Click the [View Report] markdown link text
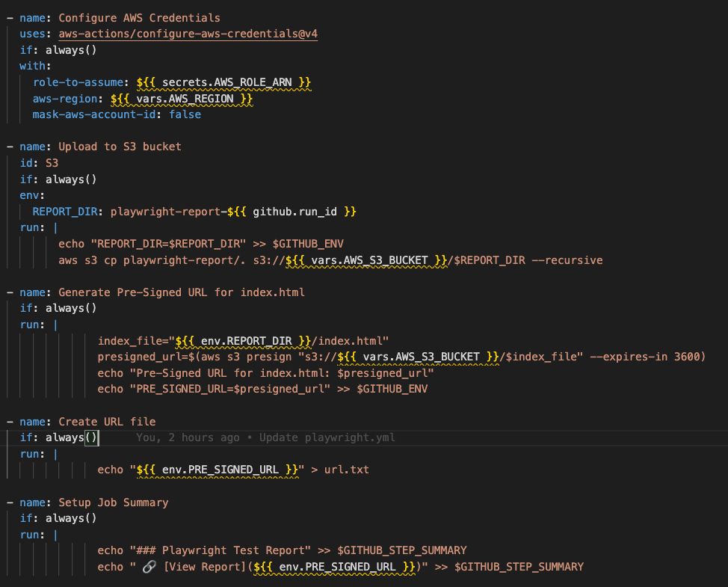Viewport: 728px width, 587px height. (x=204, y=567)
